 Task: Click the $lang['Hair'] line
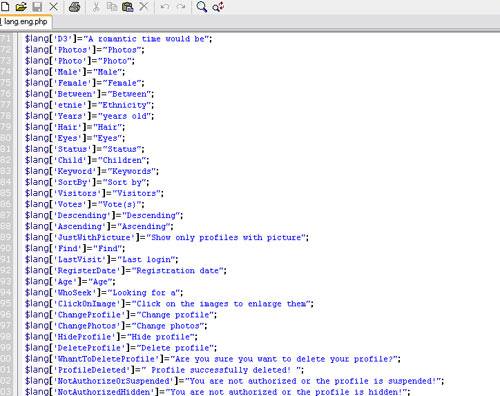(75, 127)
